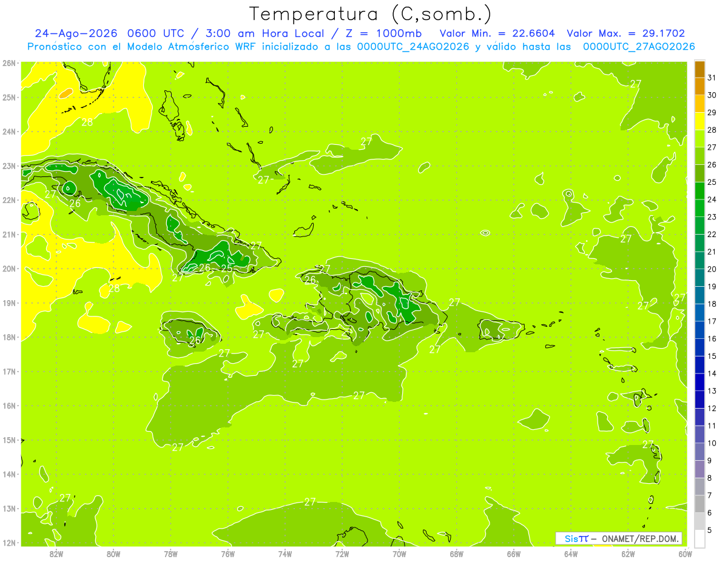
Task: Click the 14N latitude label
Action: click(x=9, y=474)
